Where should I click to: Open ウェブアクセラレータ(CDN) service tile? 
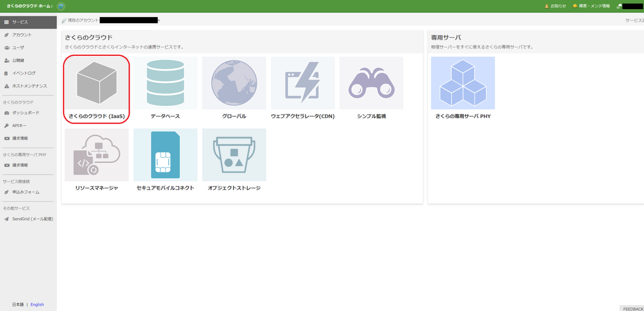[x=303, y=89]
